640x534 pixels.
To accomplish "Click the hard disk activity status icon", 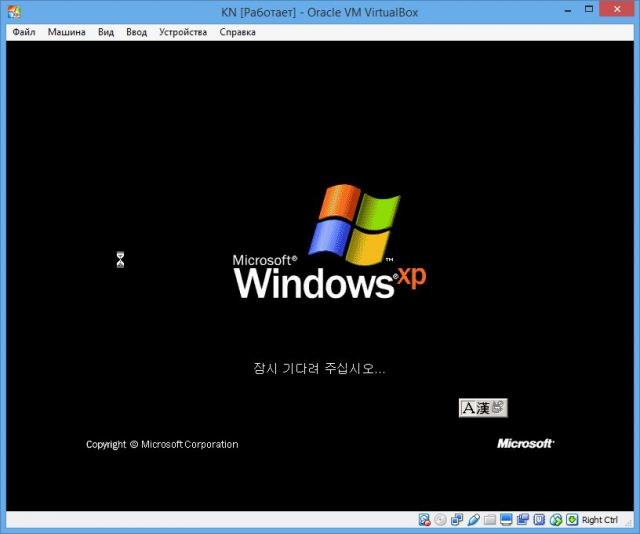I will tap(424, 519).
